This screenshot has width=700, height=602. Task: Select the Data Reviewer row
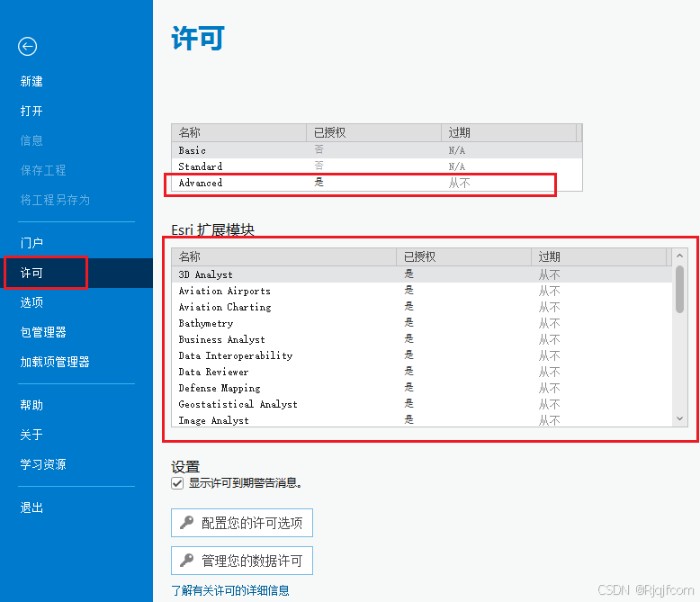pos(422,372)
